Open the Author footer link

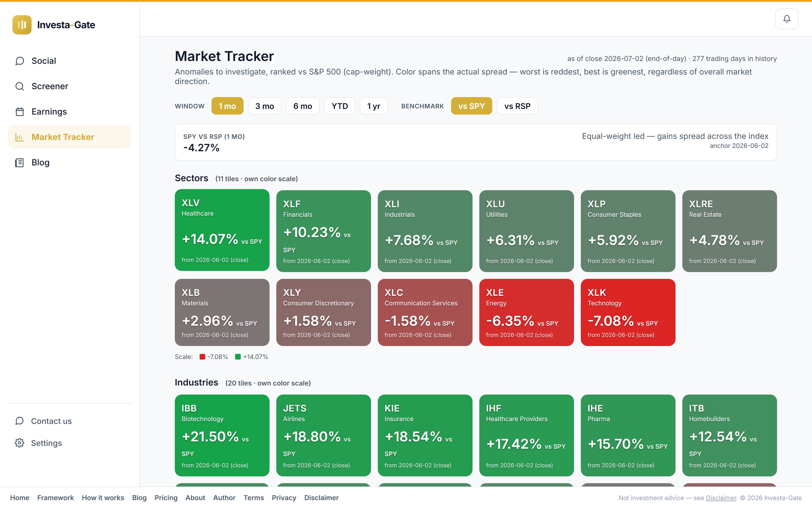pos(224,498)
